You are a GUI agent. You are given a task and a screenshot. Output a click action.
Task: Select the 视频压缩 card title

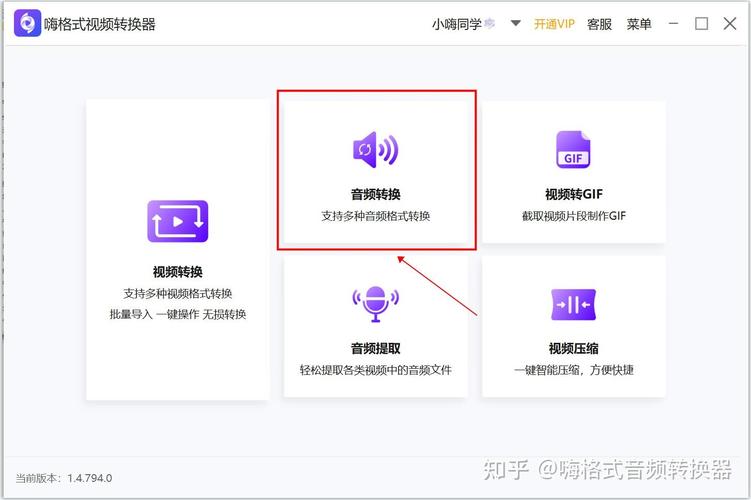pos(574,349)
